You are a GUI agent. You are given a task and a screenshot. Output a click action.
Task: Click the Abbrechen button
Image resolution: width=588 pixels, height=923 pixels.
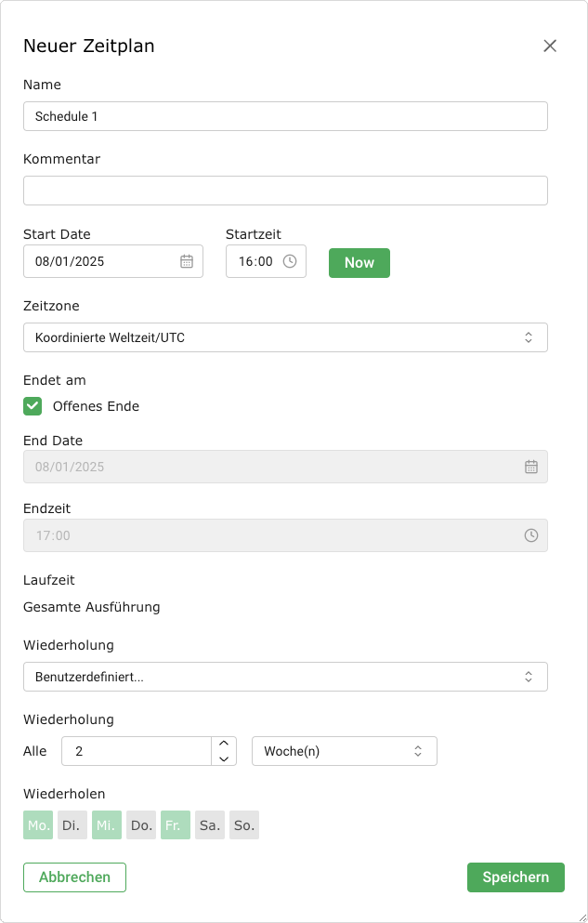tap(74, 877)
